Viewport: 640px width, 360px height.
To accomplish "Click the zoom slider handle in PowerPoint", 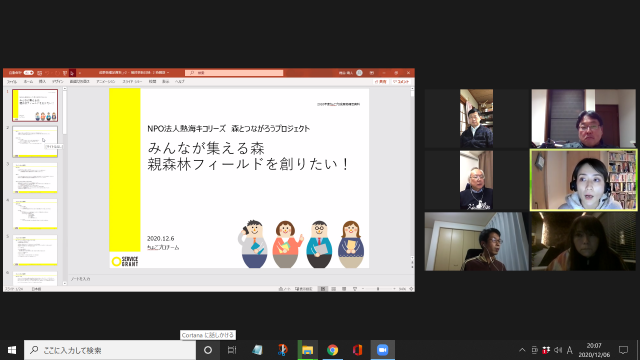I will [x=378, y=289].
